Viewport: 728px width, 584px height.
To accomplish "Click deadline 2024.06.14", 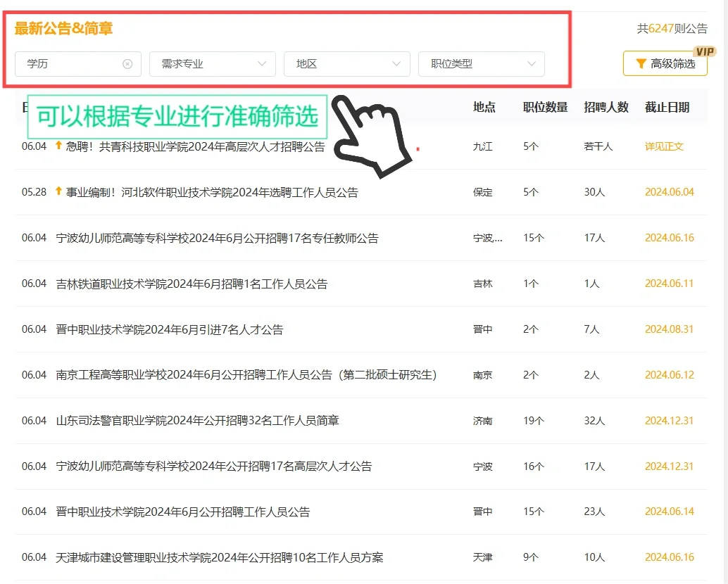I will coord(670,511).
